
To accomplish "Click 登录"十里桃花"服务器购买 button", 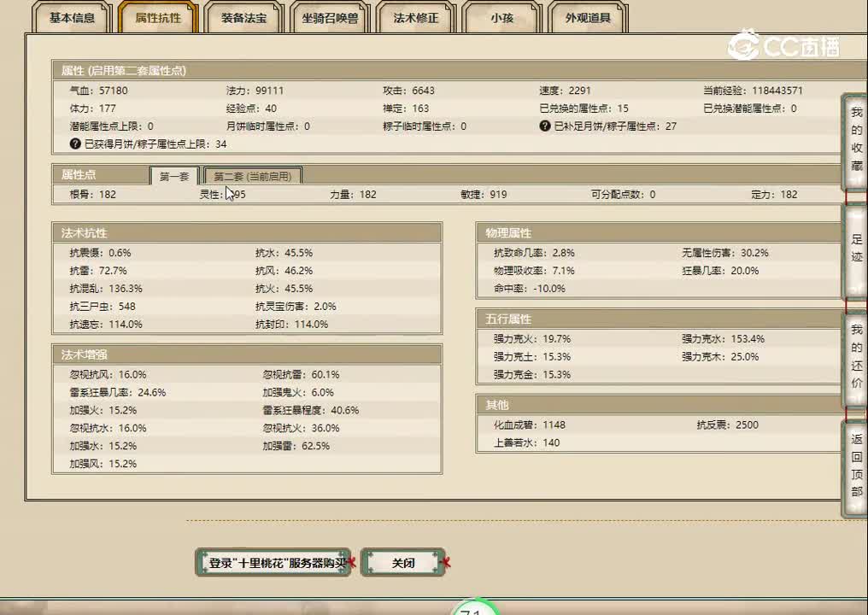I will coord(273,562).
